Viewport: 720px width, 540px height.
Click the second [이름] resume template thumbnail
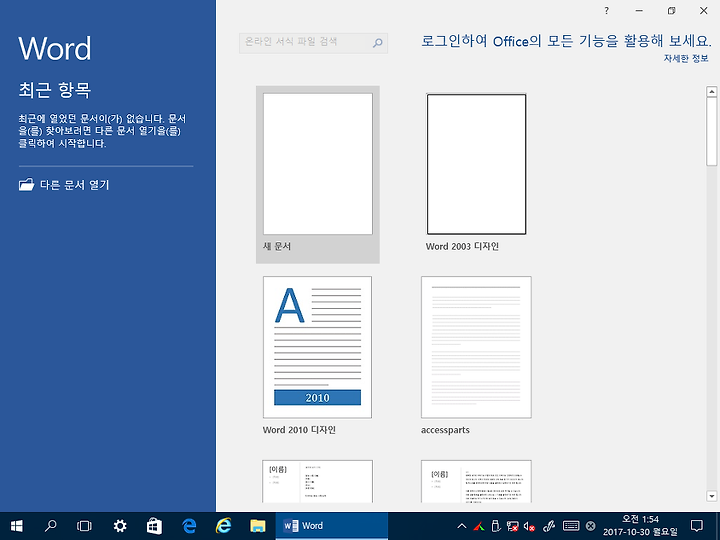(476, 481)
